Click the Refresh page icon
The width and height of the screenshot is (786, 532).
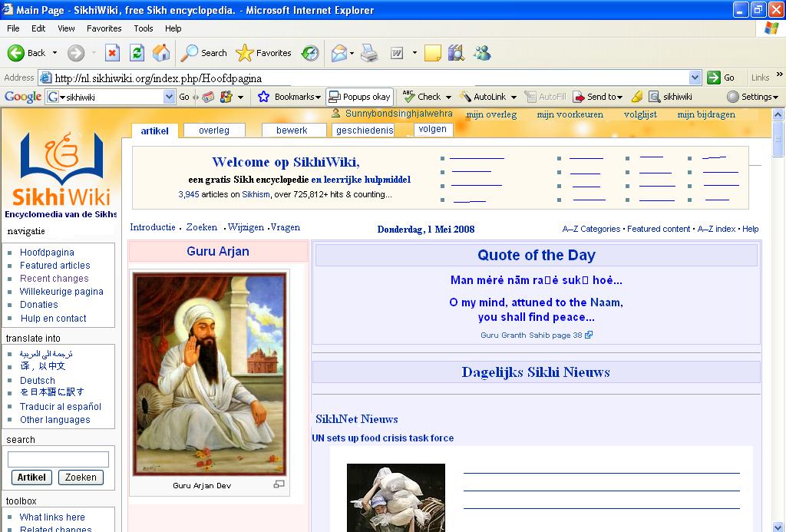137,53
